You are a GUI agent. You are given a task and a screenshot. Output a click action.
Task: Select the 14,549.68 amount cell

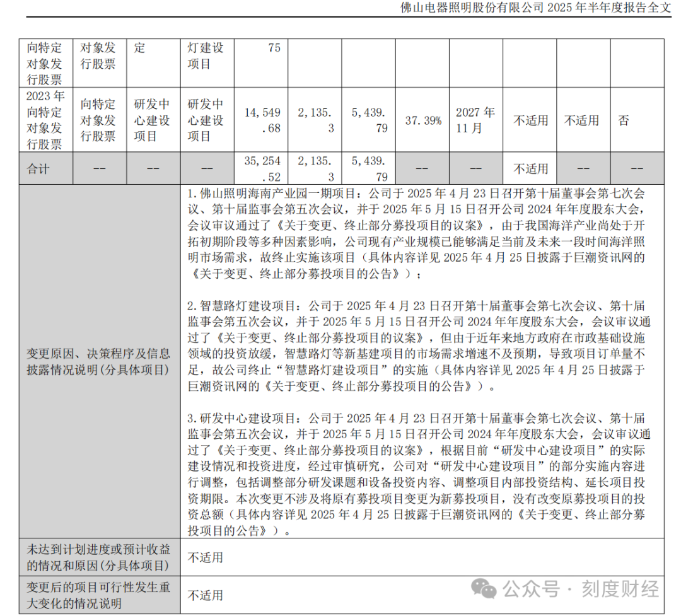(x=260, y=120)
